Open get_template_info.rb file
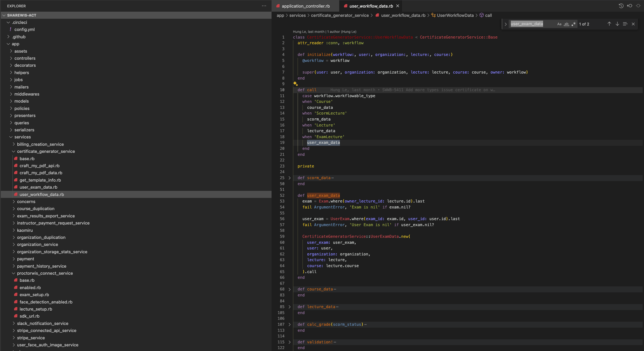644x351 pixels. click(136, 180)
